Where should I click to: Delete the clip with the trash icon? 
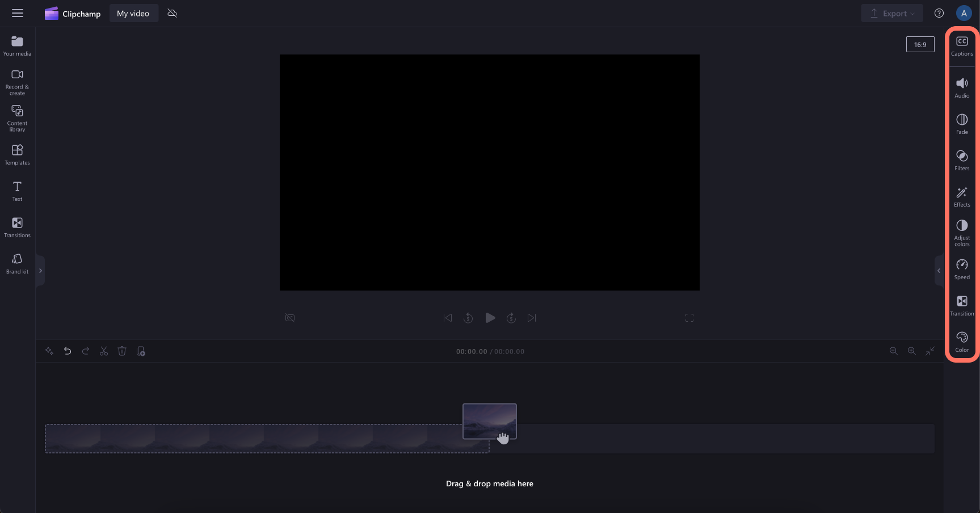click(122, 351)
